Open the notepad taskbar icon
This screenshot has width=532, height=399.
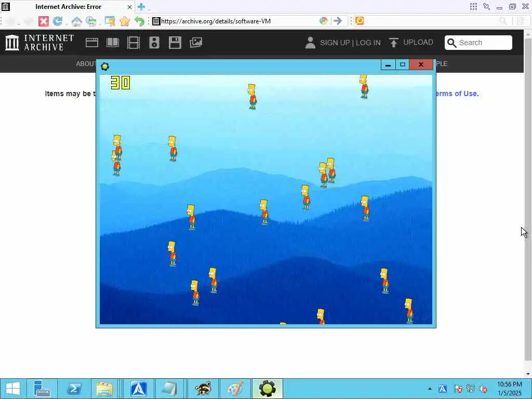point(169,389)
